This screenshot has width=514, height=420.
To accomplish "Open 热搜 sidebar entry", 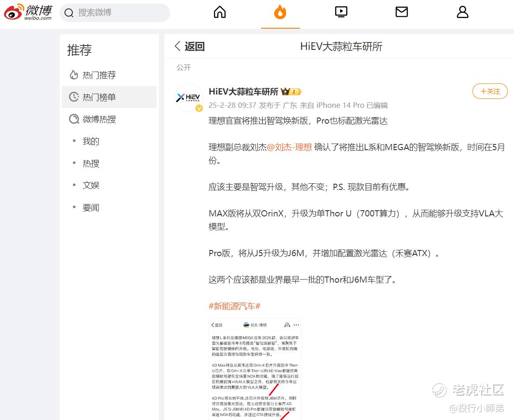I will click(91, 163).
